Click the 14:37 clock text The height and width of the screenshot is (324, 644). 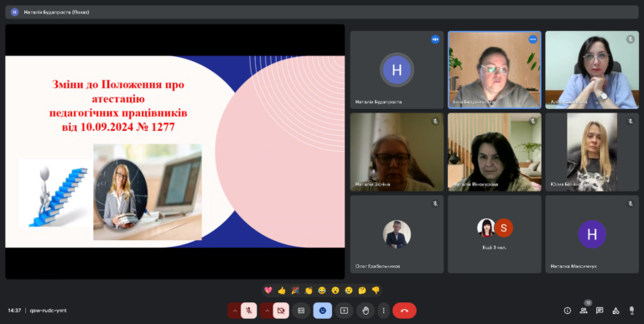click(x=14, y=311)
